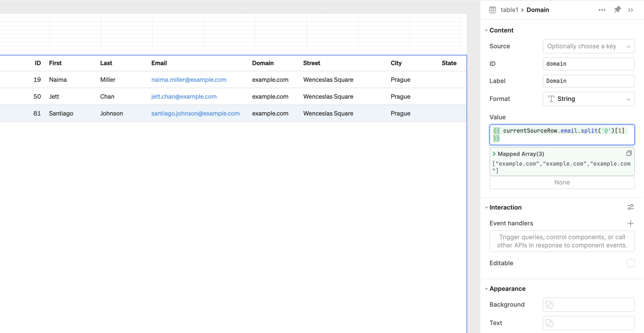Image resolution: width=644 pixels, height=333 pixels.
Task: Collapse the Appearance section
Action: [x=486, y=289]
